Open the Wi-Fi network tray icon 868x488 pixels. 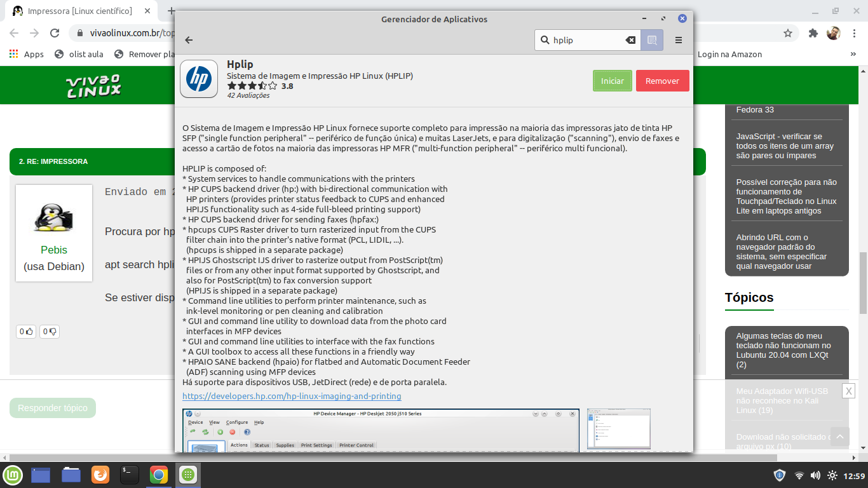[x=799, y=475]
